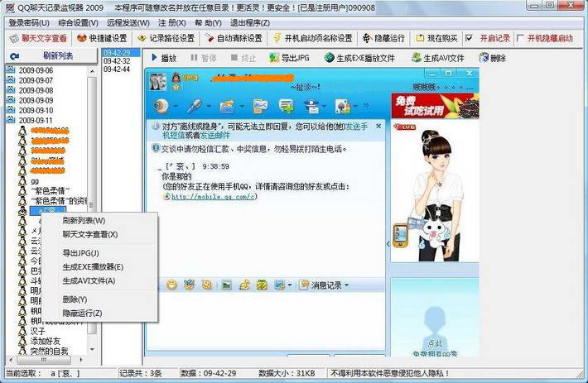Click the tree's horizontal scrollbar right arrow
The height and width of the screenshot is (383, 588).
tap(81, 360)
